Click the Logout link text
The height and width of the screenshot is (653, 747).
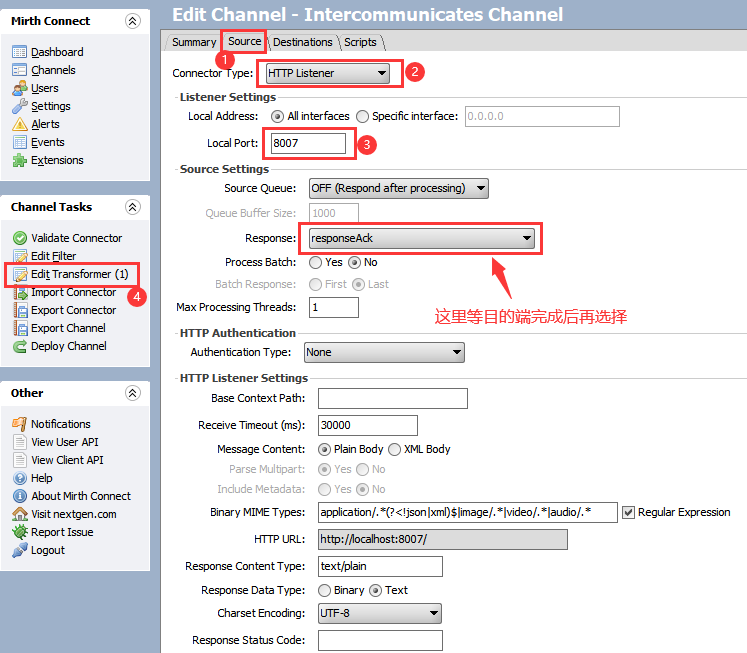(x=48, y=550)
